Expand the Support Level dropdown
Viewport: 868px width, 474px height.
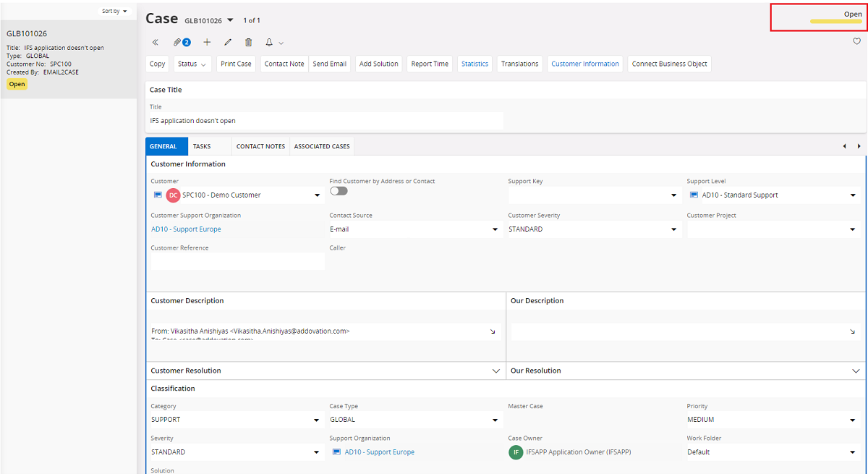(x=853, y=195)
